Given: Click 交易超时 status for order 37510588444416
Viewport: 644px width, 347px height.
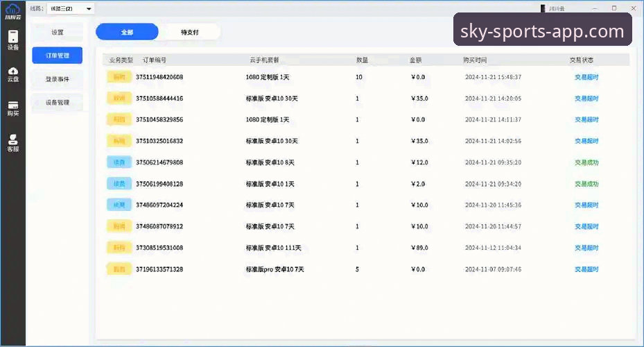Looking at the screenshot, I should coord(586,99).
